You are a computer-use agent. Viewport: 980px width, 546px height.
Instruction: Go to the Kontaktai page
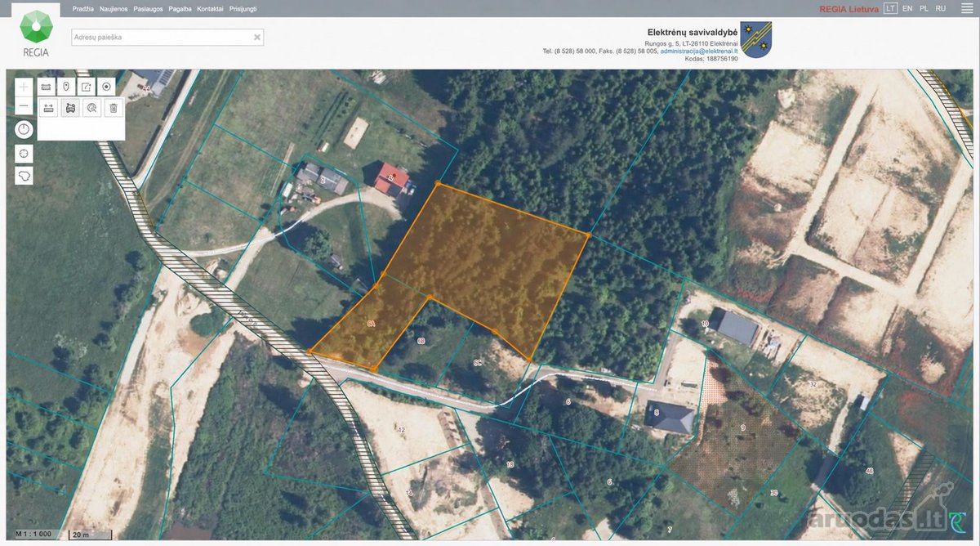pos(211,8)
